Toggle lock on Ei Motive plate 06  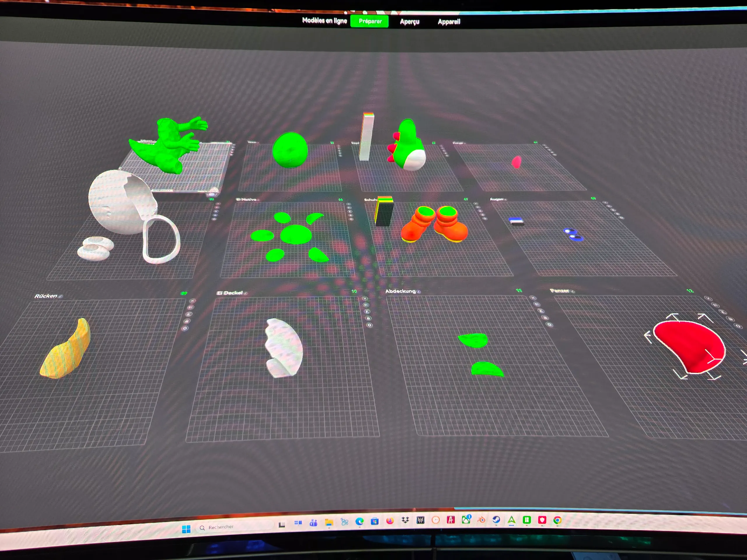coord(350,215)
